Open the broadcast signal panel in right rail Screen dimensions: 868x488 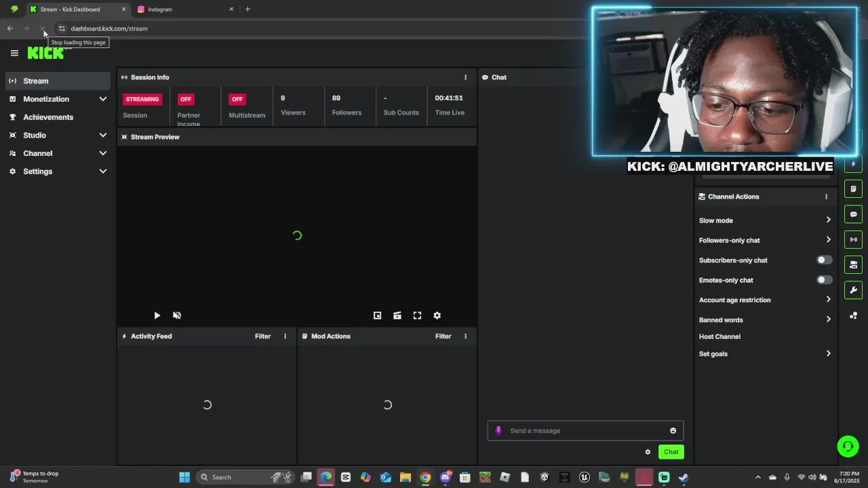click(x=853, y=239)
